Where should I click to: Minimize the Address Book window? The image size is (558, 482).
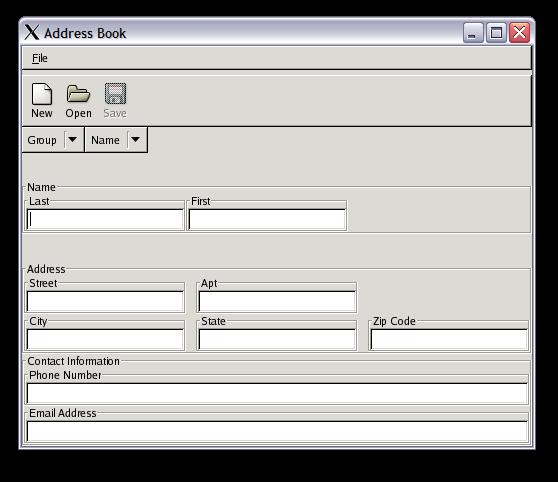(x=473, y=33)
